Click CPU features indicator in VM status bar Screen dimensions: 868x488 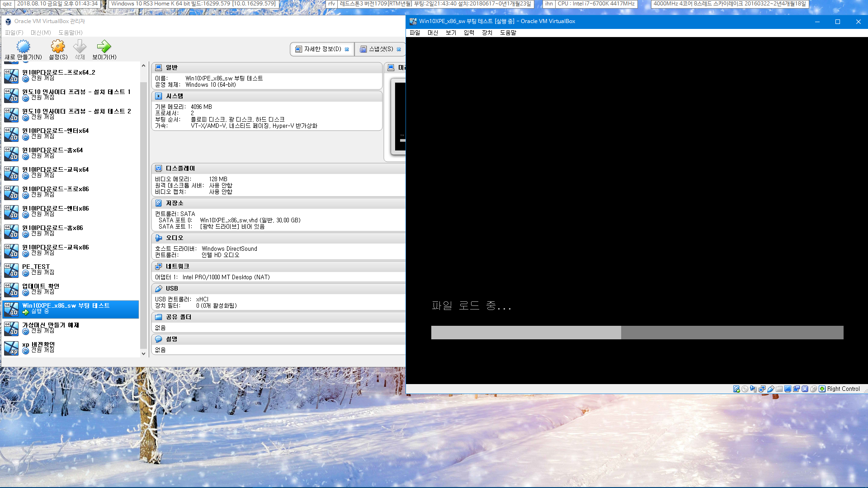(x=805, y=389)
